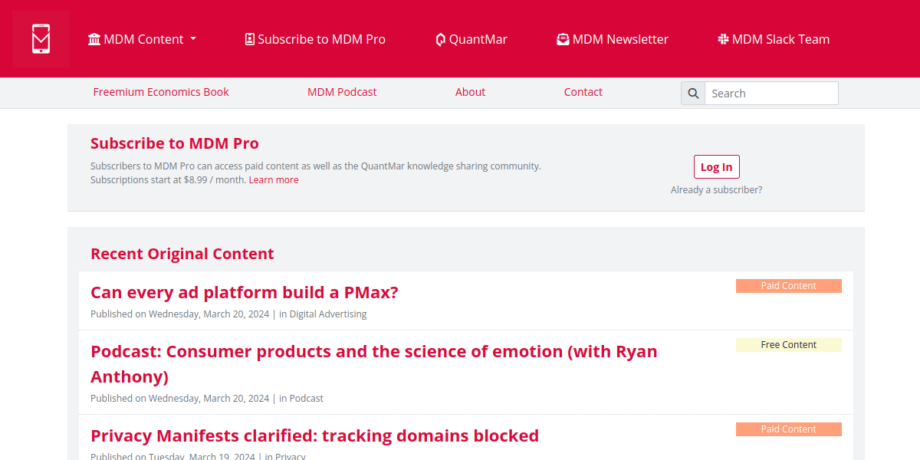Open the Privacy Manifests clarified article
This screenshot has width=920, height=460.
[x=314, y=435]
